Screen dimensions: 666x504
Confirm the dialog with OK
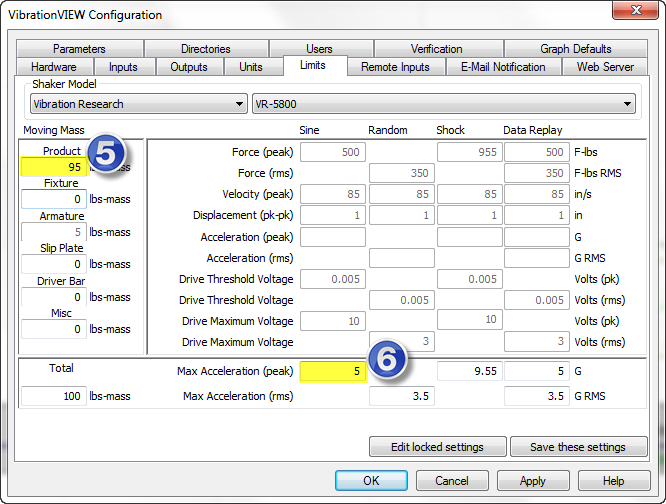point(371,481)
